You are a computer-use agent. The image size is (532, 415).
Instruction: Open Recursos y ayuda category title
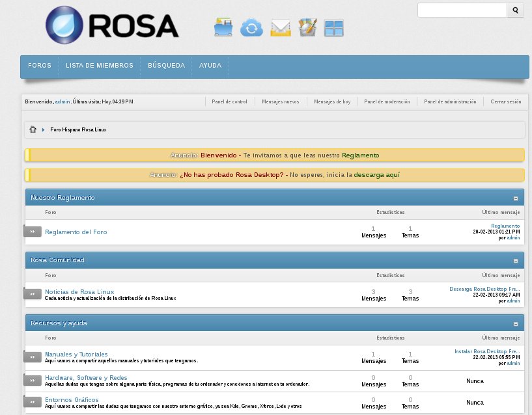pos(59,323)
